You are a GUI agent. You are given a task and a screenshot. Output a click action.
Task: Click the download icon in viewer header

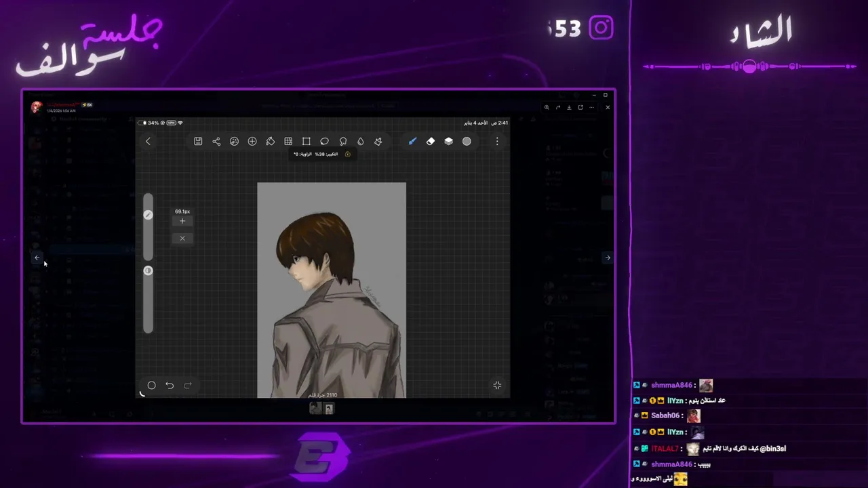point(570,107)
